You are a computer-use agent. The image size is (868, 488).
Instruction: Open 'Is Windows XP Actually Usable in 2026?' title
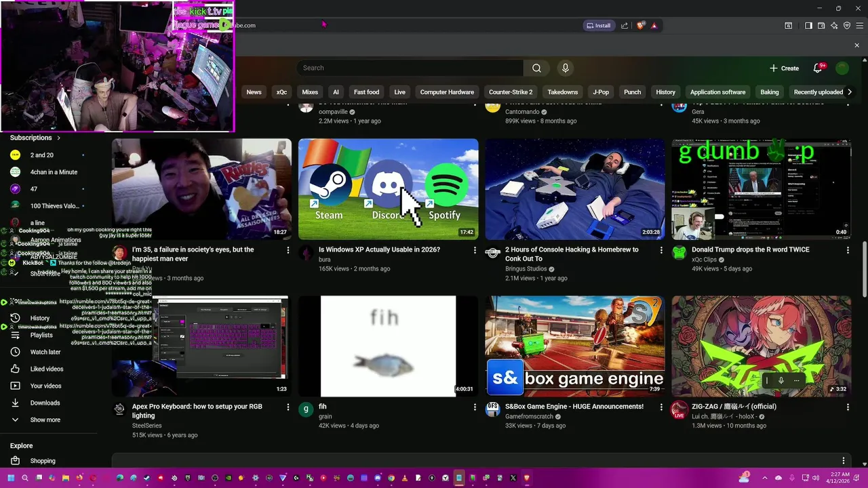379,249
